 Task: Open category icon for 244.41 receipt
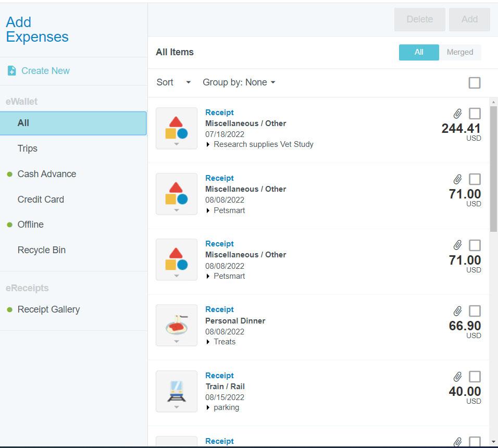tap(177, 128)
